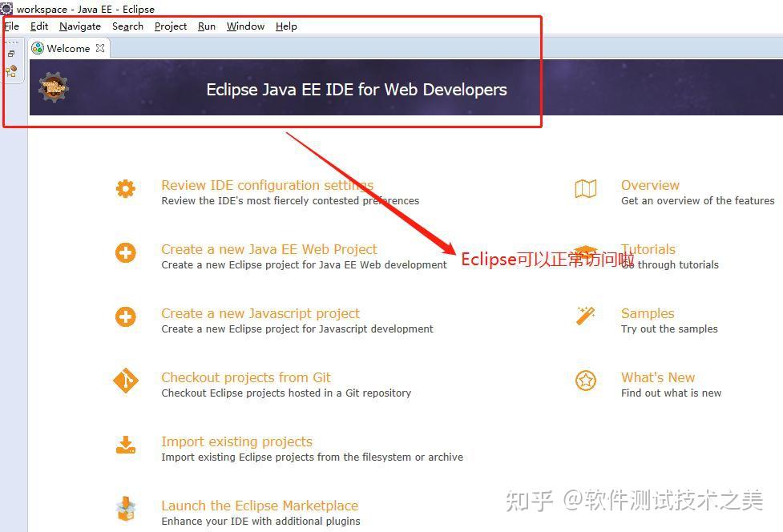The image size is (783, 532).
Task: Click the Tutorials icon
Action: click(x=586, y=252)
